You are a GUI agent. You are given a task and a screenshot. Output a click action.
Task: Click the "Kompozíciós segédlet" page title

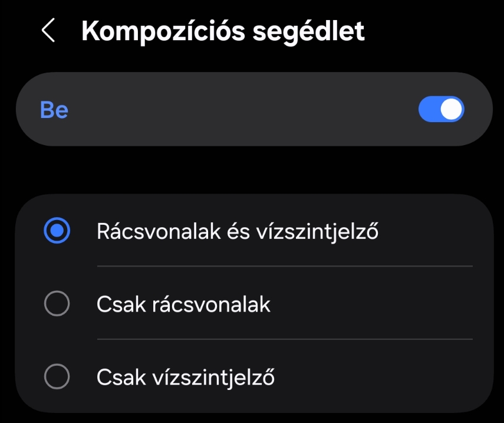pyautogui.click(x=223, y=31)
